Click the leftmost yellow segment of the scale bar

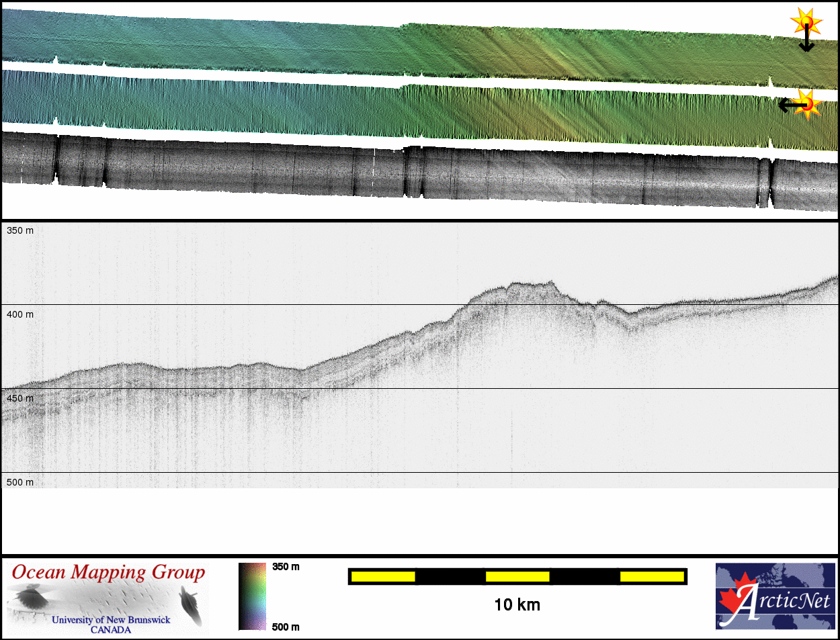tap(383, 576)
